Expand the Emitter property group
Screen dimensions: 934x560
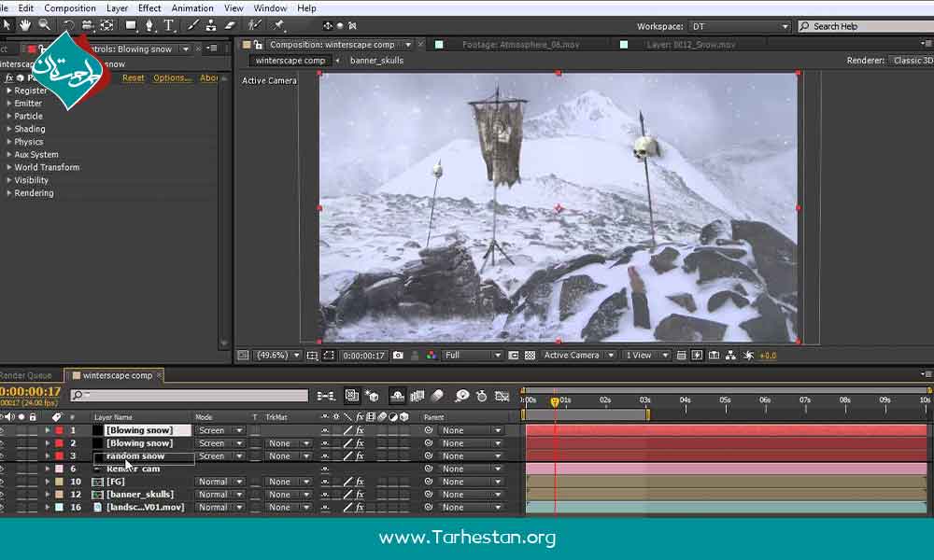pyautogui.click(x=9, y=104)
